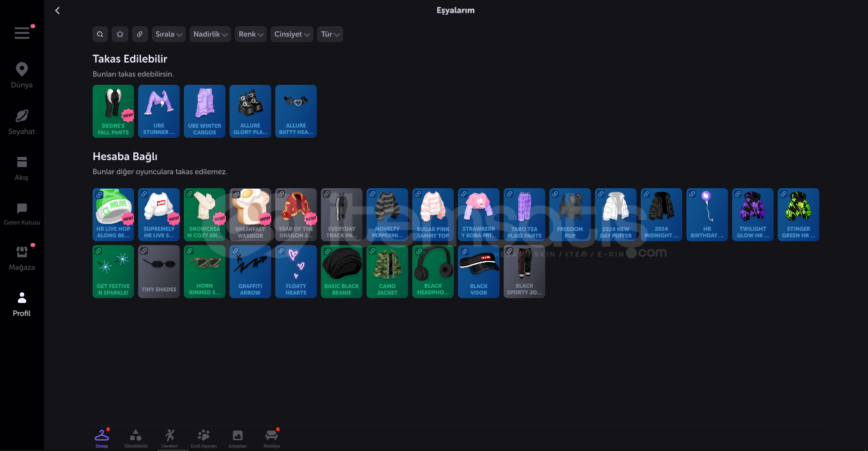Toggle the link filter for account-bound items

point(140,34)
